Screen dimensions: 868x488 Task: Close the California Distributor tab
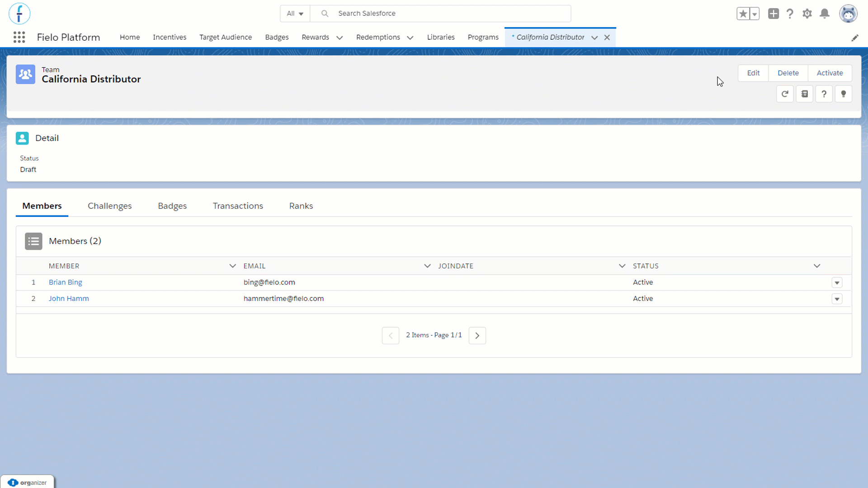tap(607, 38)
